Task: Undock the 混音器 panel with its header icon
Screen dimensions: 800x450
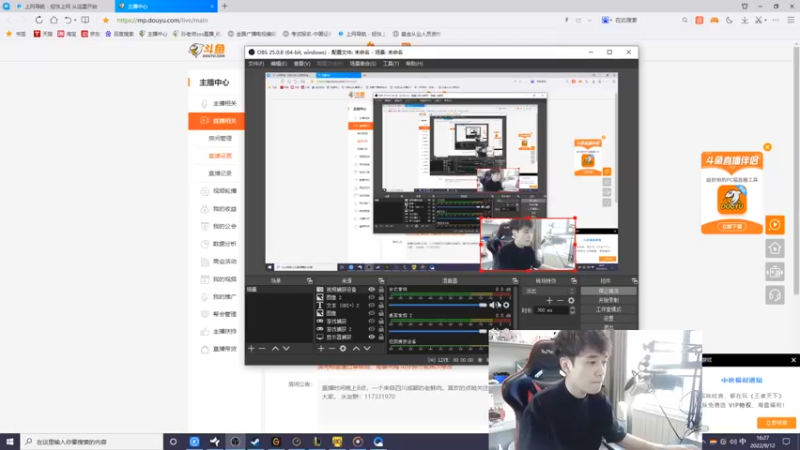Action: (515, 281)
